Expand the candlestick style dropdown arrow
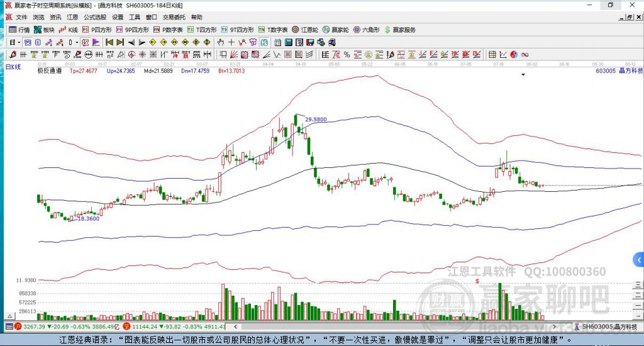Viewport: 644px width, 346px height. (x=77, y=42)
